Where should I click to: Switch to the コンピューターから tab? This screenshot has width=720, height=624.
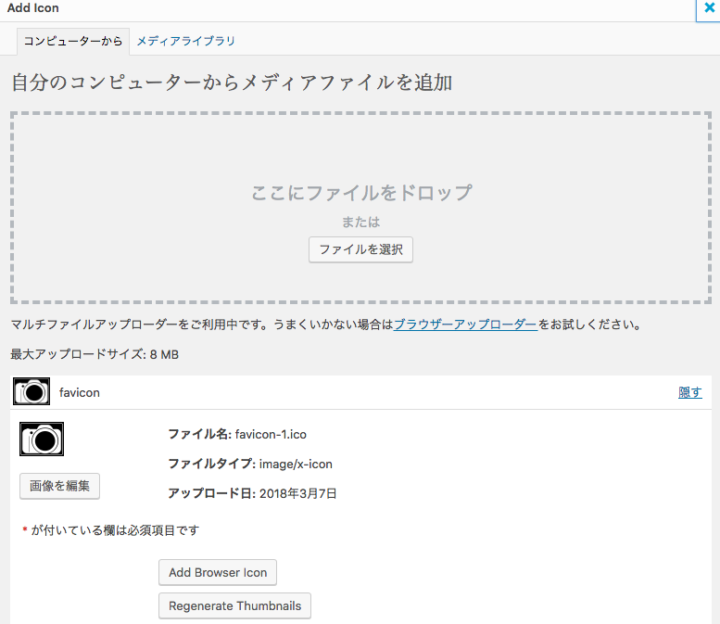coord(73,41)
